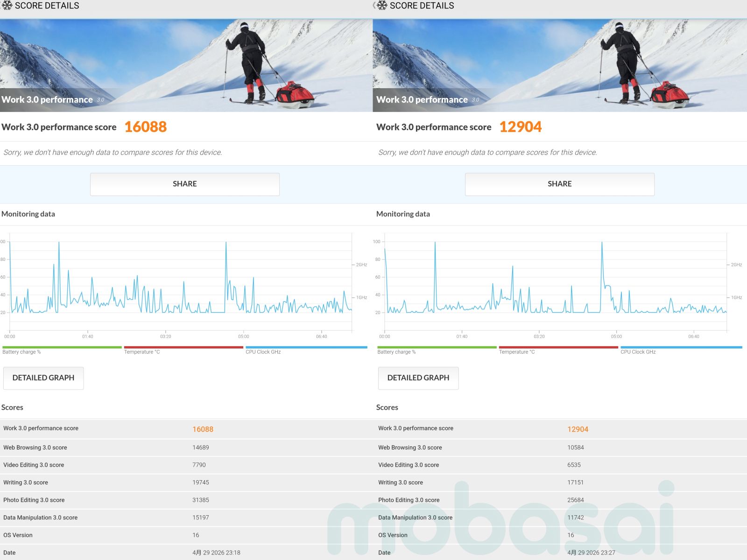Image resolution: width=747 pixels, height=560 pixels.
Task: Toggle Battery charge % legend in right chart
Action: (x=437, y=350)
